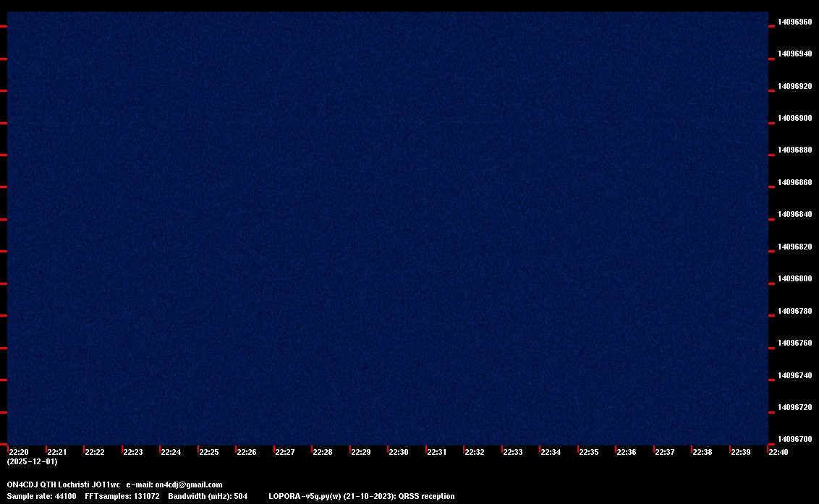This screenshot has height=504, width=819.
Task: Click the FFTsamples: 131072 text
Action: 122,496
